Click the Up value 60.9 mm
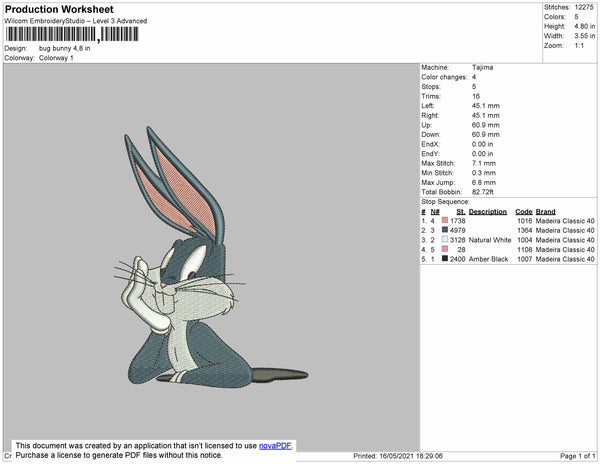This screenshot has width=600, height=464. [x=486, y=125]
